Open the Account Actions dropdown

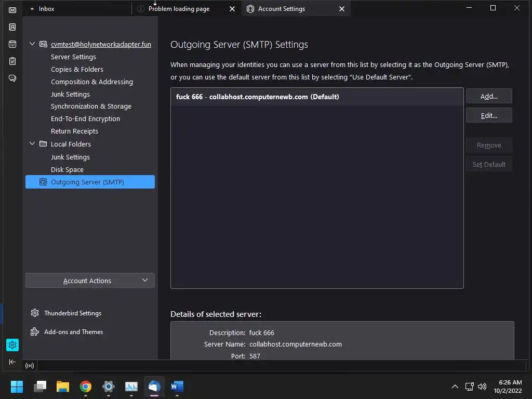(90, 281)
